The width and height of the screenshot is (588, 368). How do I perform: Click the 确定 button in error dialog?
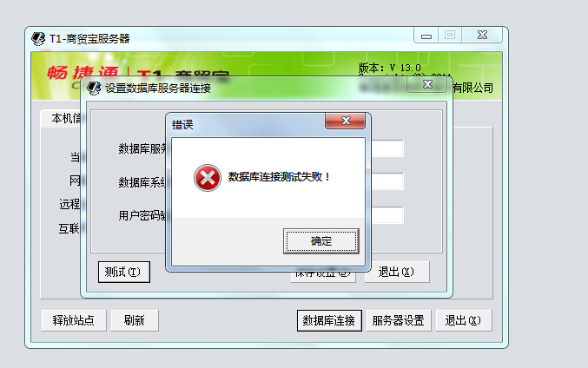coord(321,241)
